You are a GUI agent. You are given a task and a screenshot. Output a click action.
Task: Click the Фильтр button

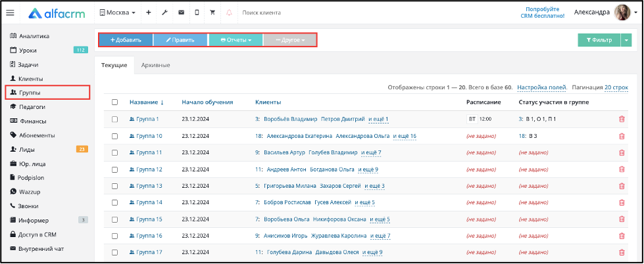point(599,40)
